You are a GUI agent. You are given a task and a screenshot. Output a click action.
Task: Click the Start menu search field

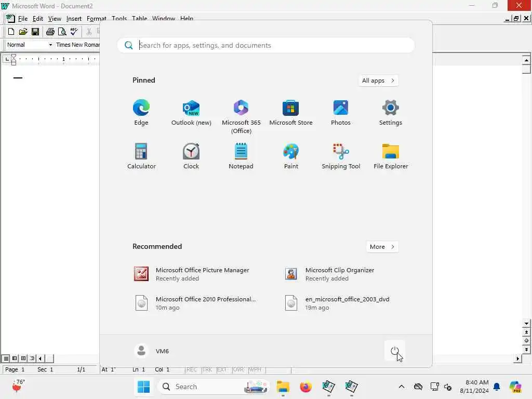tap(266, 45)
